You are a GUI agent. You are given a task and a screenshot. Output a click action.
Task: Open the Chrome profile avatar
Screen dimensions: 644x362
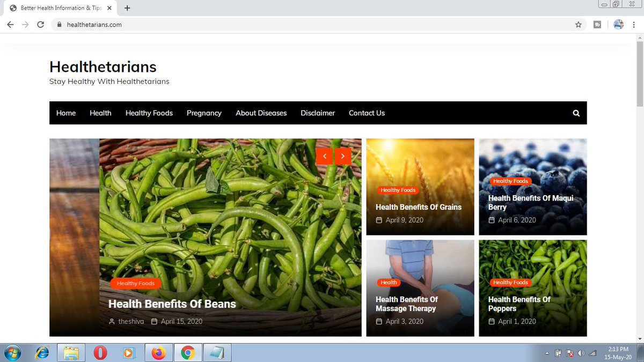tap(618, 24)
